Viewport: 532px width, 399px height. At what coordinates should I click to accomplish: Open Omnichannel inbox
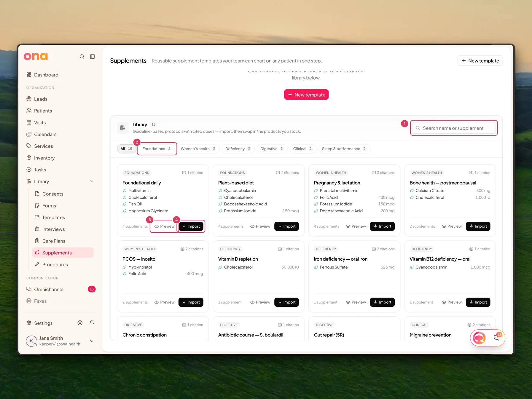60,289
